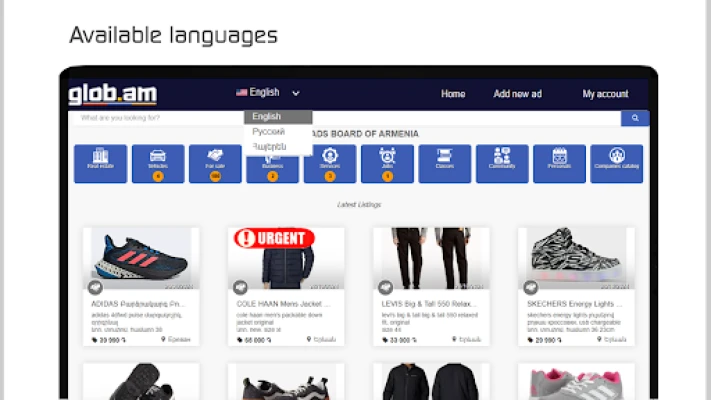Open Add new ad in the navigation
This screenshot has height=400, width=711.
pos(517,94)
